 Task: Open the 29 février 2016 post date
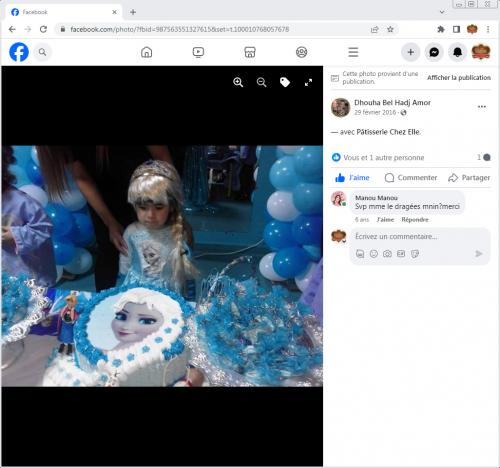pos(375,113)
